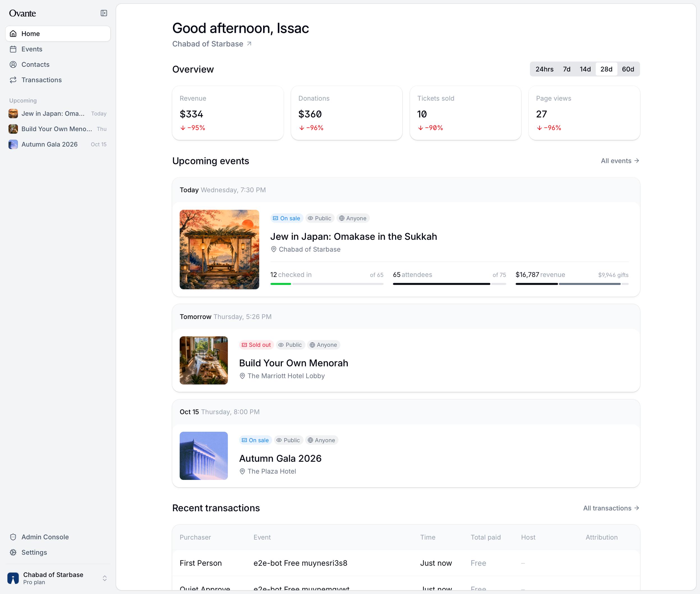
Task: Open external link arrow beside Chabad of Starbase
Action: point(249,44)
